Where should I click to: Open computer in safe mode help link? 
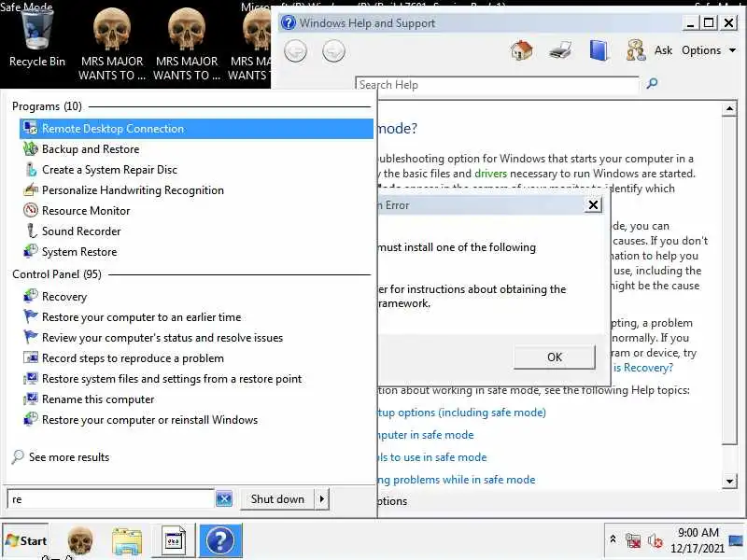pos(426,435)
